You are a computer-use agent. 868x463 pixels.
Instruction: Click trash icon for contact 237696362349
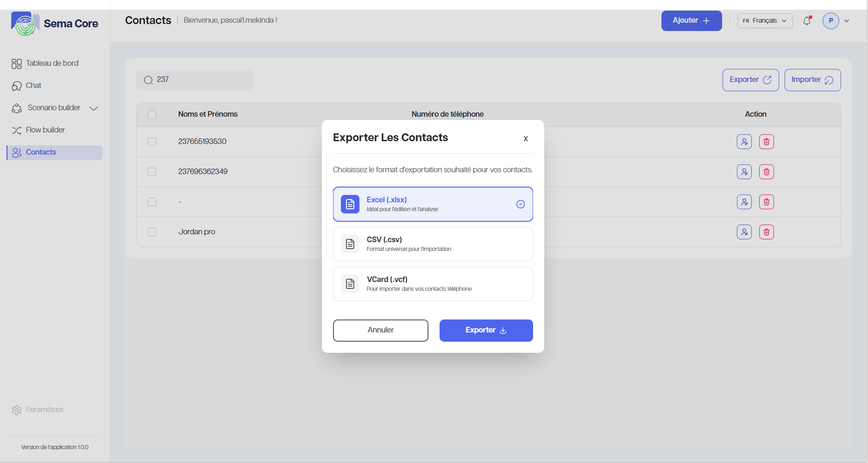766,172
